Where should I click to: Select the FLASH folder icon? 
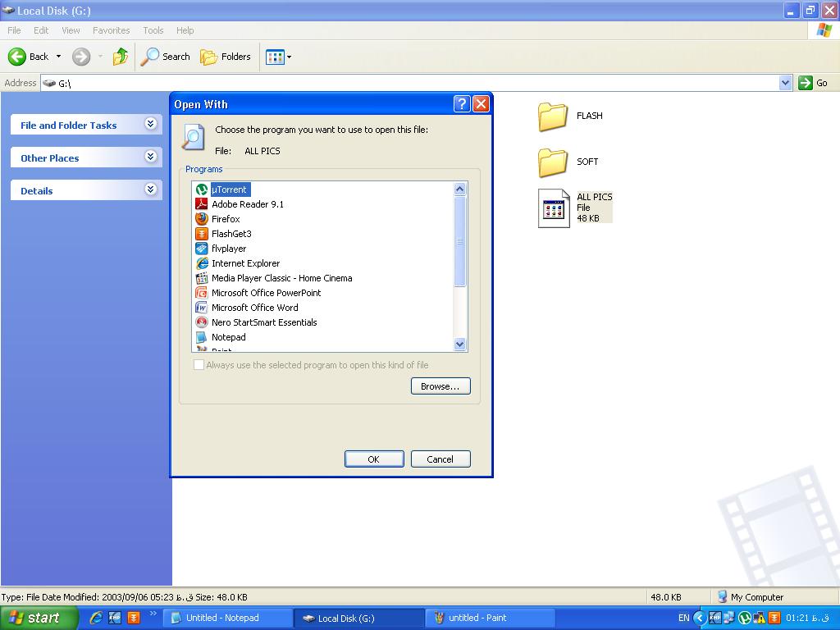coord(553,116)
